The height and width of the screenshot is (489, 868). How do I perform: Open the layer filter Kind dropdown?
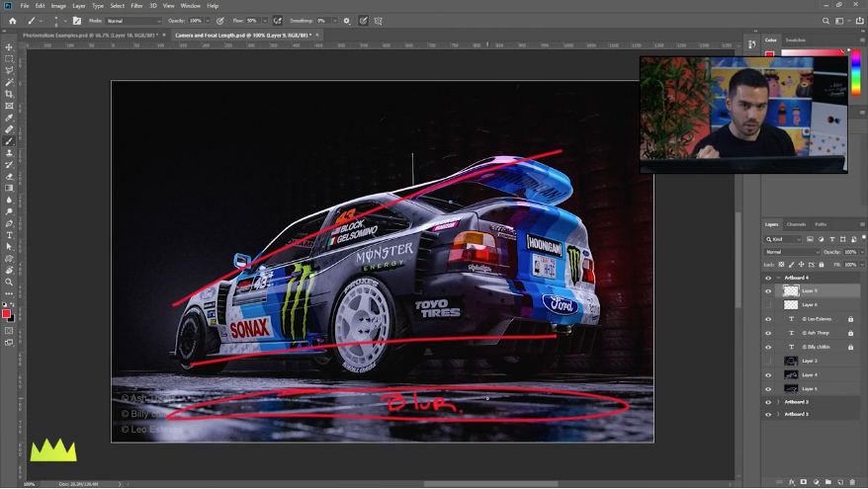[x=783, y=239]
